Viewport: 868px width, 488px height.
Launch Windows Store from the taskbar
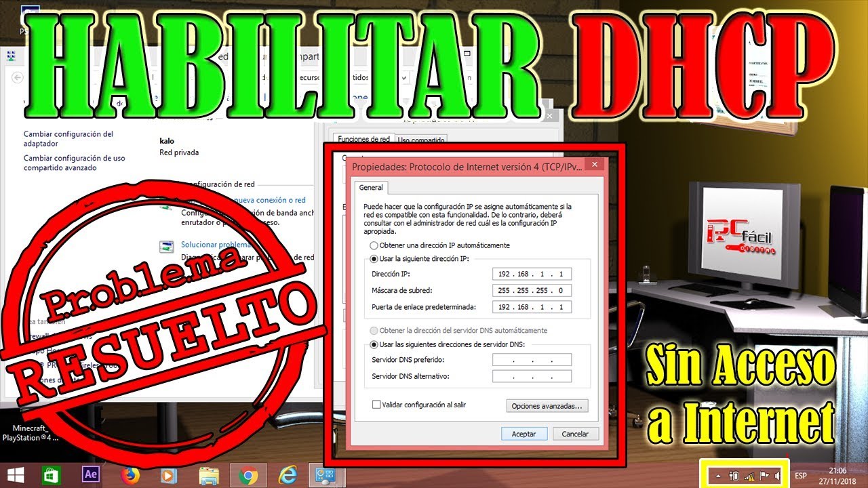(x=52, y=475)
